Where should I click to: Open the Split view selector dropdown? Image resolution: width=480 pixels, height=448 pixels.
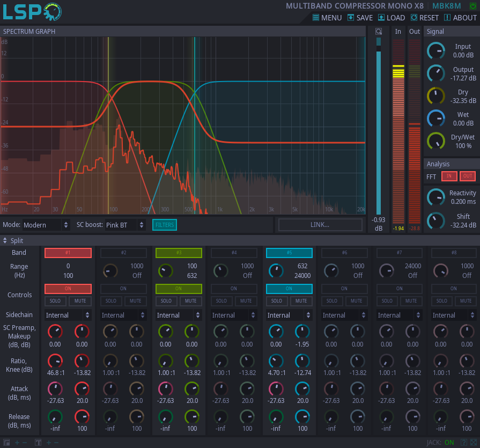(13, 241)
